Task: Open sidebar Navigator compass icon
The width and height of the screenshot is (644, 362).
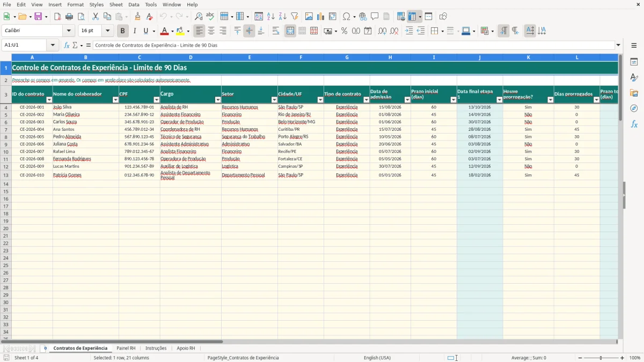Action: (x=634, y=109)
